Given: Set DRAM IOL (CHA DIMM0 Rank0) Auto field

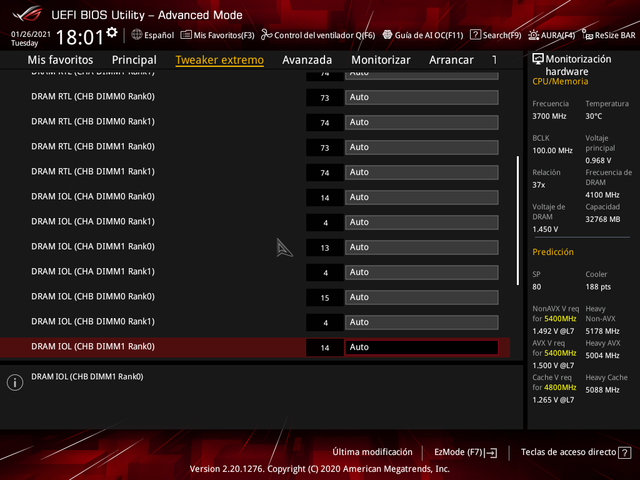Looking at the screenshot, I should pyautogui.click(x=422, y=198).
